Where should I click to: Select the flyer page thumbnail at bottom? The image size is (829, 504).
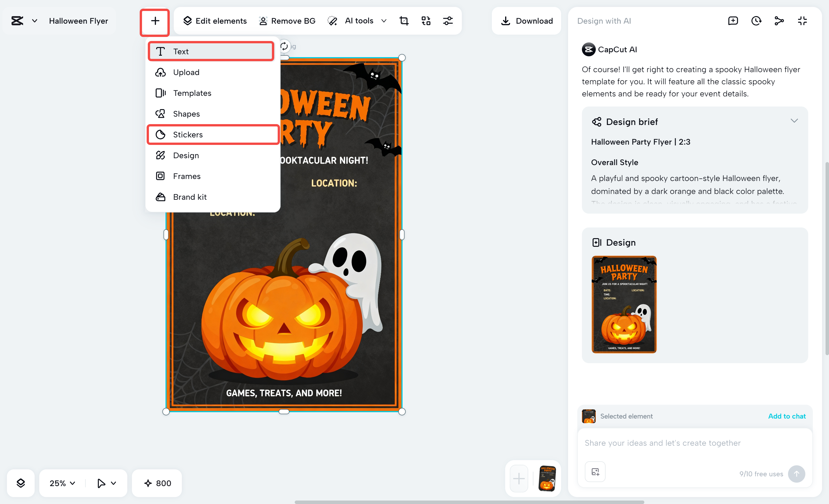pyautogui.click(x=547, y=478)
